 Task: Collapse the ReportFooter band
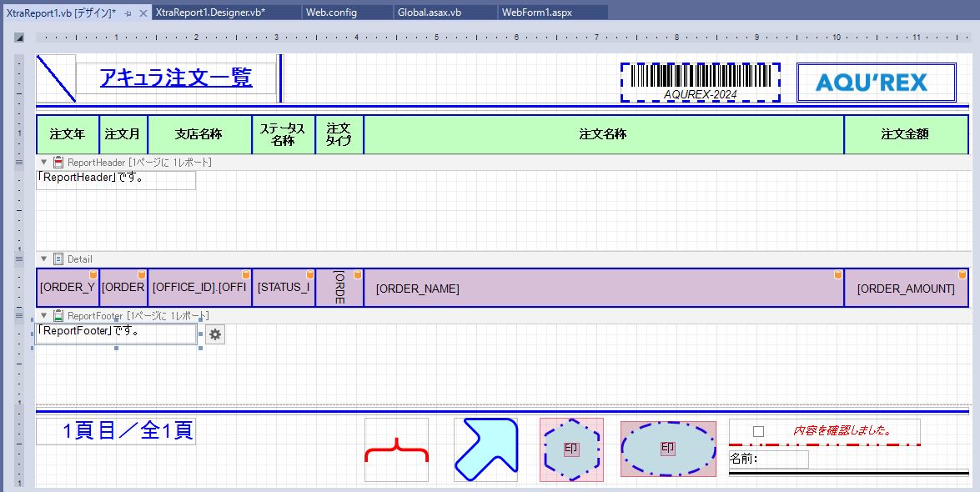pyautogui.click(x=44, y=316)
